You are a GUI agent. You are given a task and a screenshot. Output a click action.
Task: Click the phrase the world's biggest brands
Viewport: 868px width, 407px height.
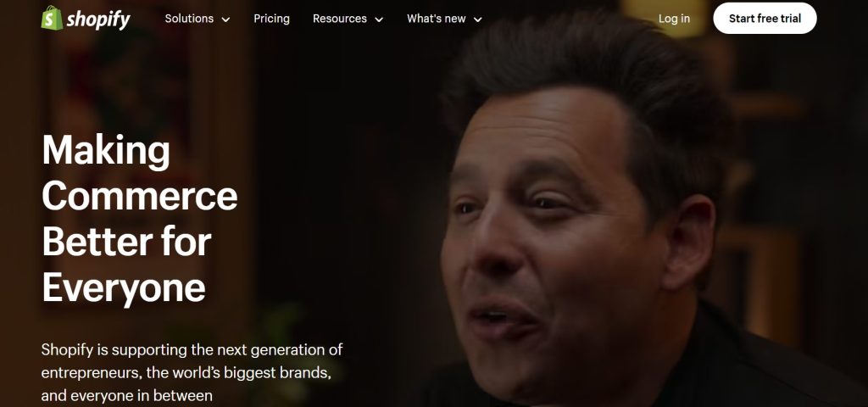[238, 373]
